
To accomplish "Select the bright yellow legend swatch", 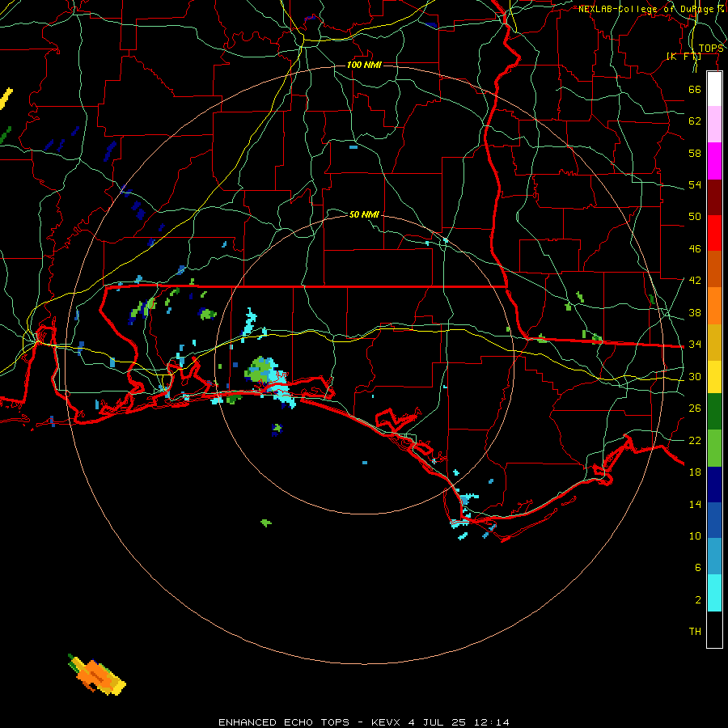I will point(714,377).
